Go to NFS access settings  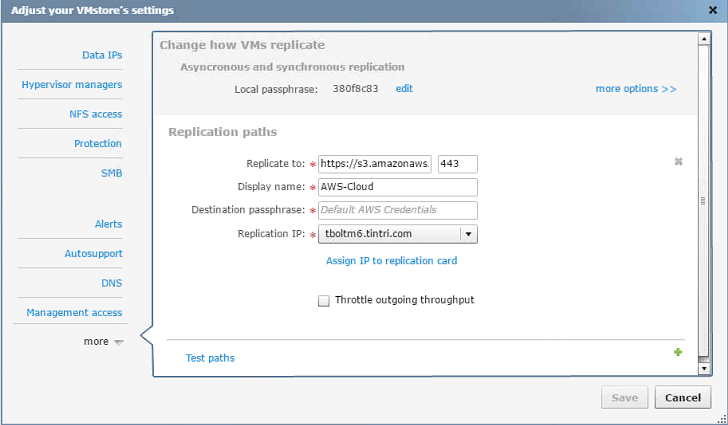[x=96, y=114]
